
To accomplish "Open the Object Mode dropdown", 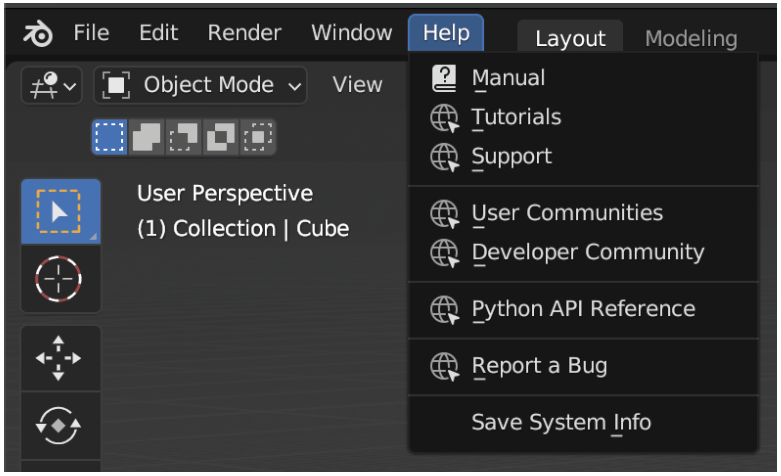I will [200, 85].
